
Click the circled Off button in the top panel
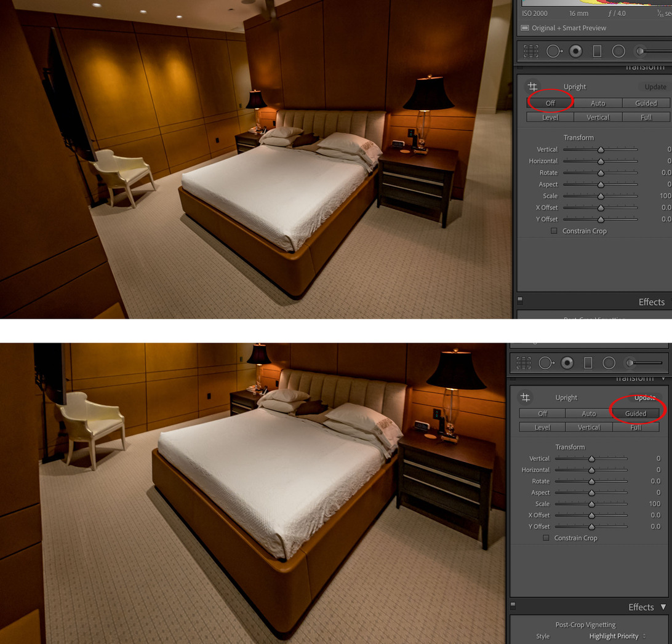(550, 103)
